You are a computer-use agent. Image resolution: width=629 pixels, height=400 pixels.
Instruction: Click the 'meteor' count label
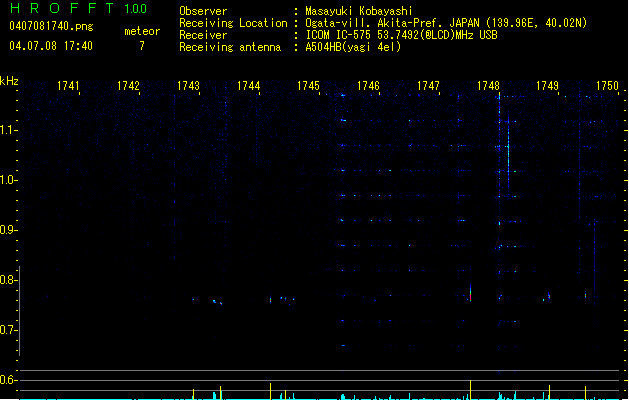click(x=142, y=31)
